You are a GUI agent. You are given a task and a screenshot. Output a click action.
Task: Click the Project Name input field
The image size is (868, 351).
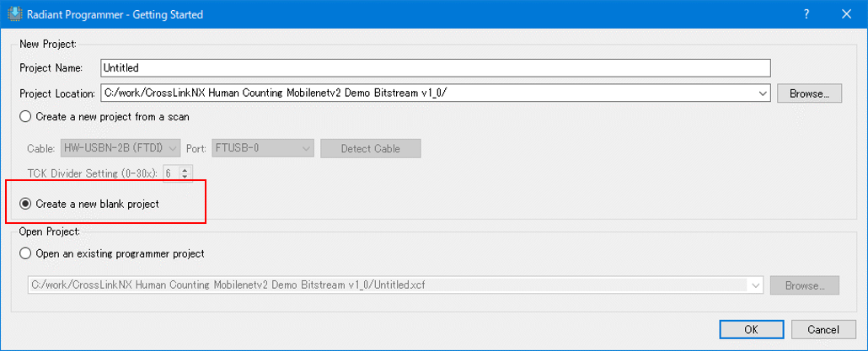436,68
